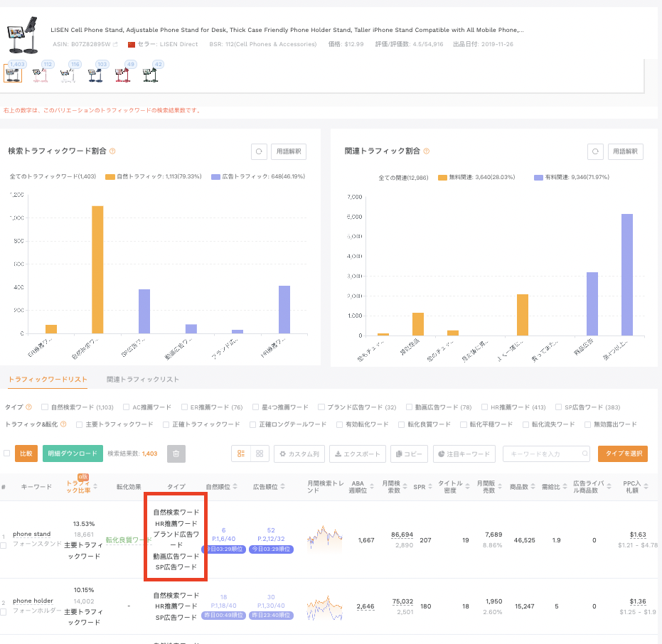Switch to grid view layout icon
This screenshot has height=644, width=662.
[260, 454]
